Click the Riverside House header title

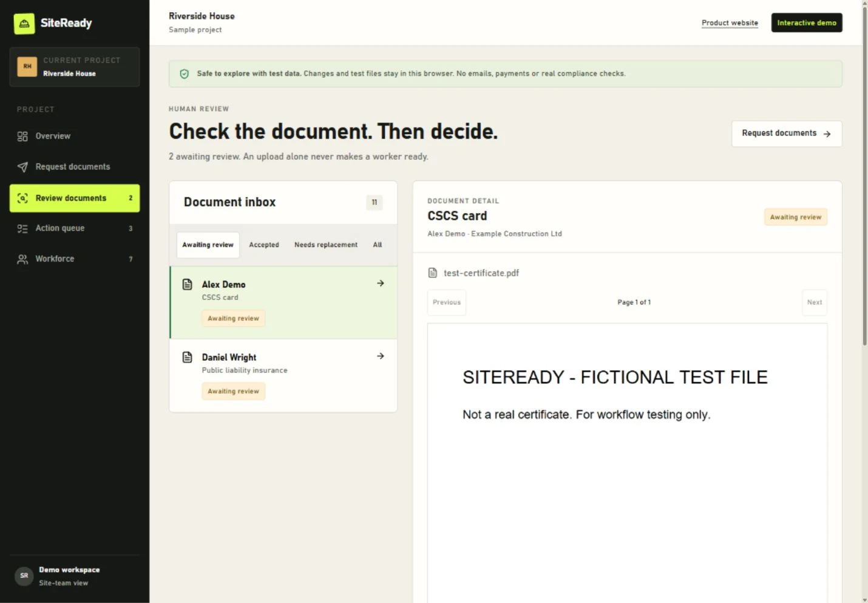point(202,16)
